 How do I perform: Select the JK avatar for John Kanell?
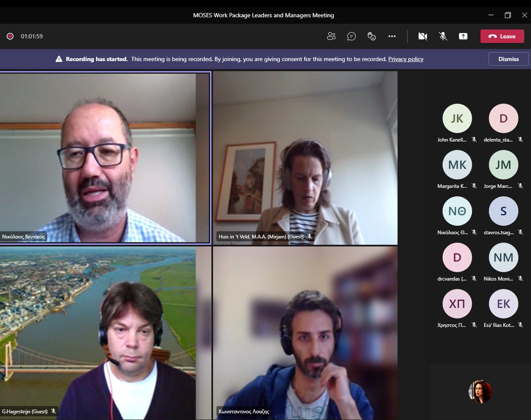coord(457,118)
